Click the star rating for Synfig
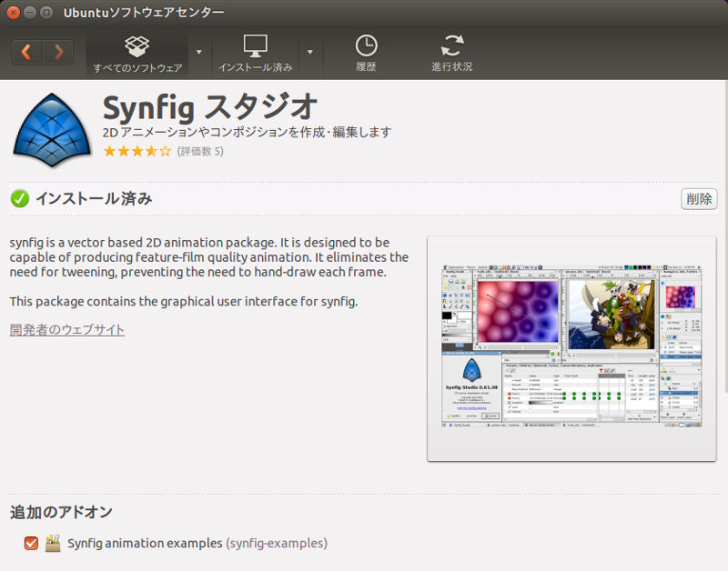The width and height of the screenshot is (728, 571). 137,151
